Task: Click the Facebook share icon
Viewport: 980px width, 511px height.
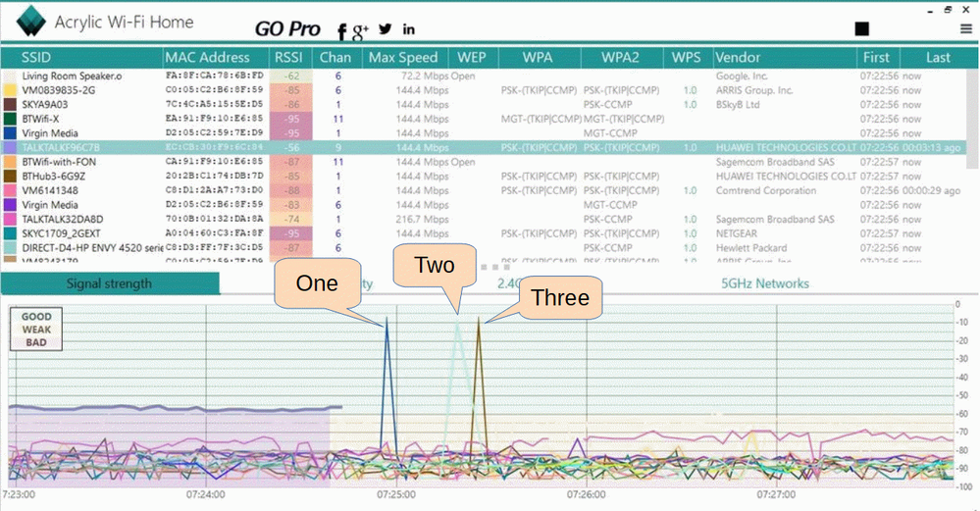Action: tap(342, 30)
